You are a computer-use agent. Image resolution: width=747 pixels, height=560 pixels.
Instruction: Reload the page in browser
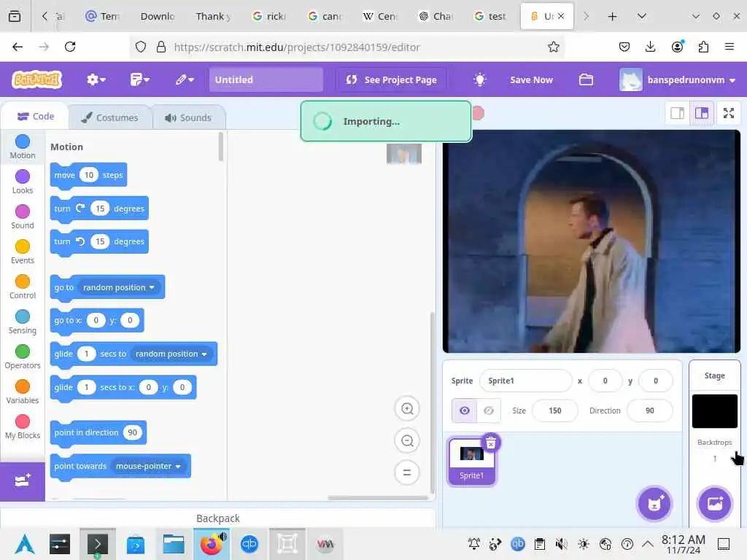(70, 47)
